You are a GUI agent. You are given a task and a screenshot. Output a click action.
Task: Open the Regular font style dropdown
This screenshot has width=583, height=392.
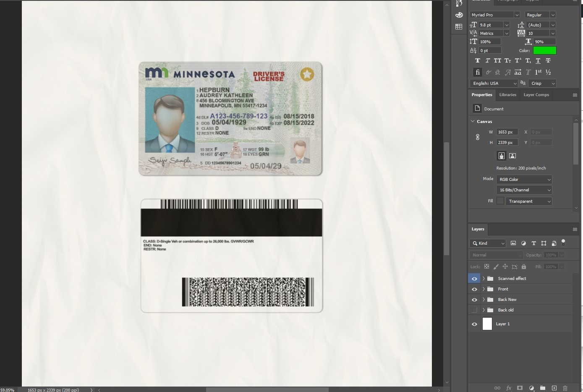[x=553, y=15]
